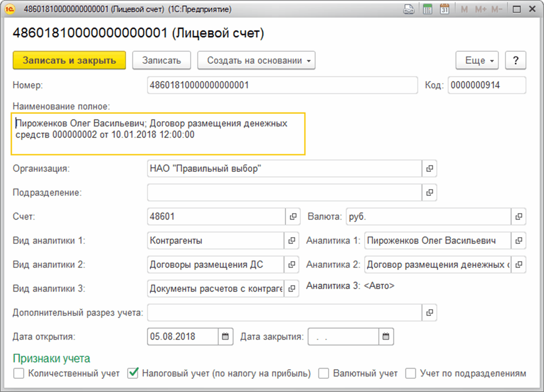Open the Вид аналитики 1 link icon
The height and width of the screenshot is (392, 544).
292,241
